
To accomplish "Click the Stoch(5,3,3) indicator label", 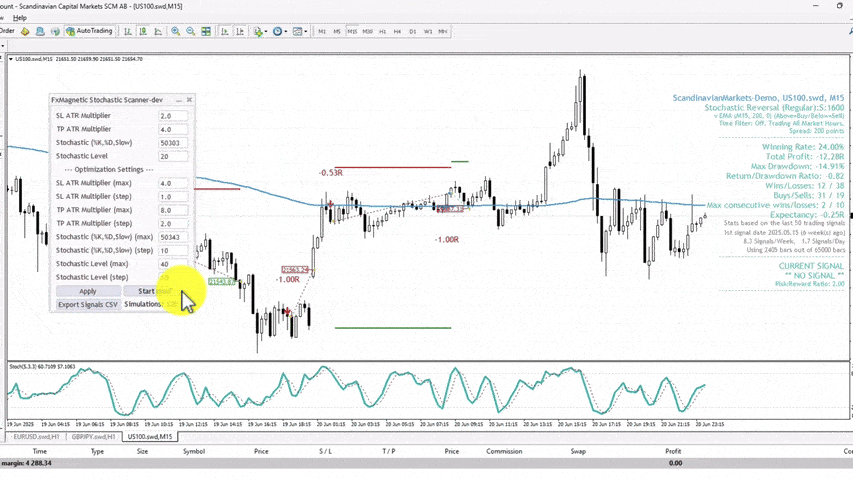I will tap(42, 366).
